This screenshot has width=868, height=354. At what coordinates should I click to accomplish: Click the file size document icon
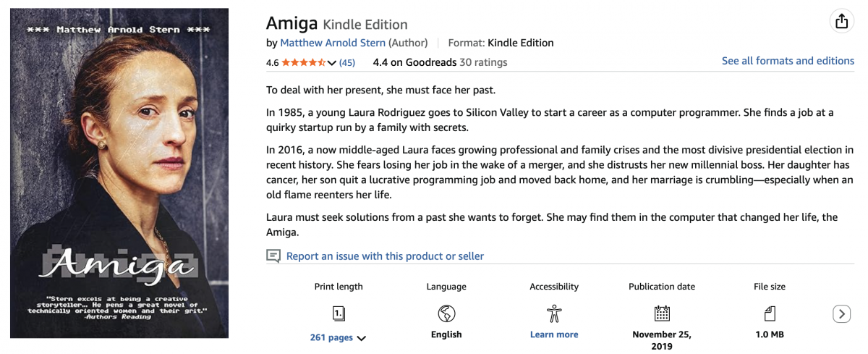point(770,313)
